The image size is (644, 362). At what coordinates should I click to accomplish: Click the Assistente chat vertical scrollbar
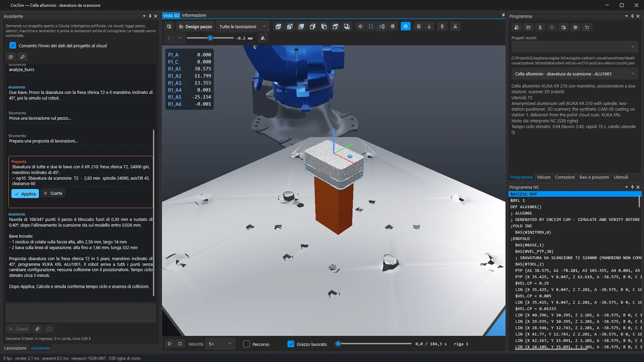pyautogui.click(x=154, y=212)
